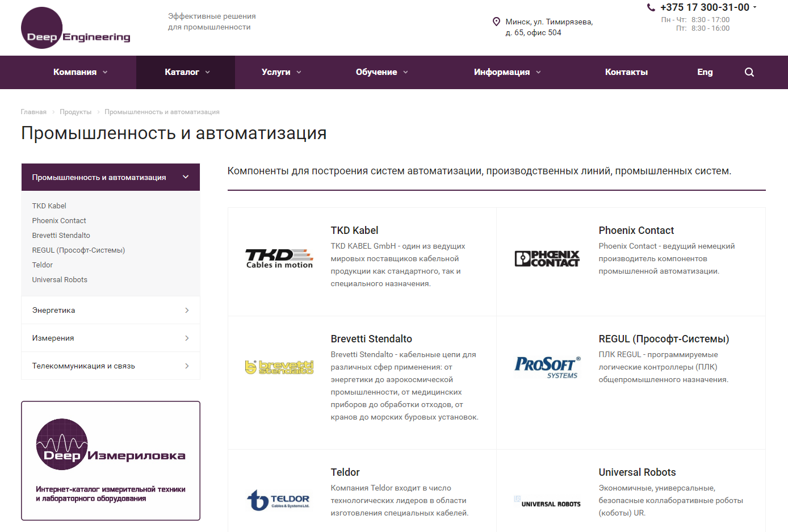Collapse Промышленность и автоматизация sidebar chevron

click(186, 177)
